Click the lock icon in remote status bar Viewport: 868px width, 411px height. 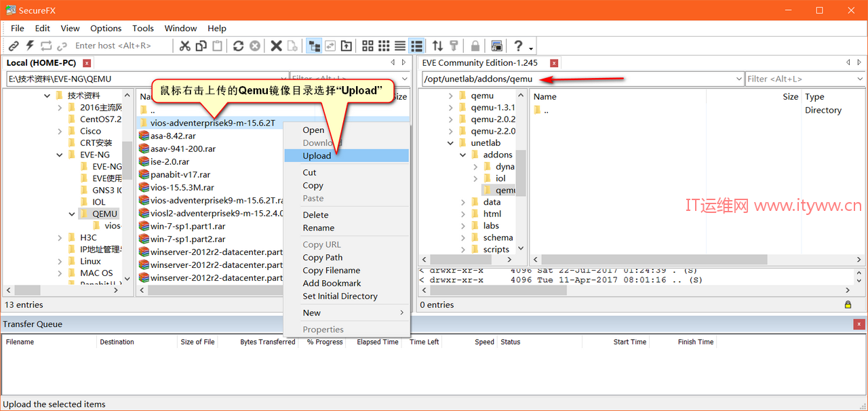coord(848,305)
